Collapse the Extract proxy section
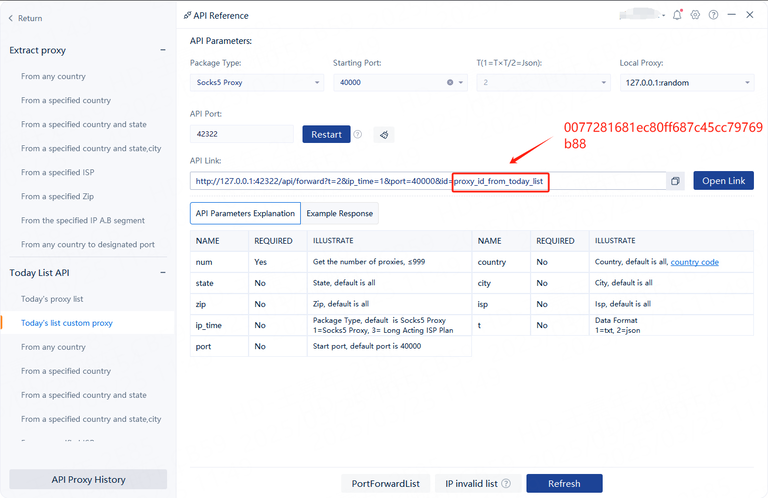The image size is (768, 498). click(163, 50)
